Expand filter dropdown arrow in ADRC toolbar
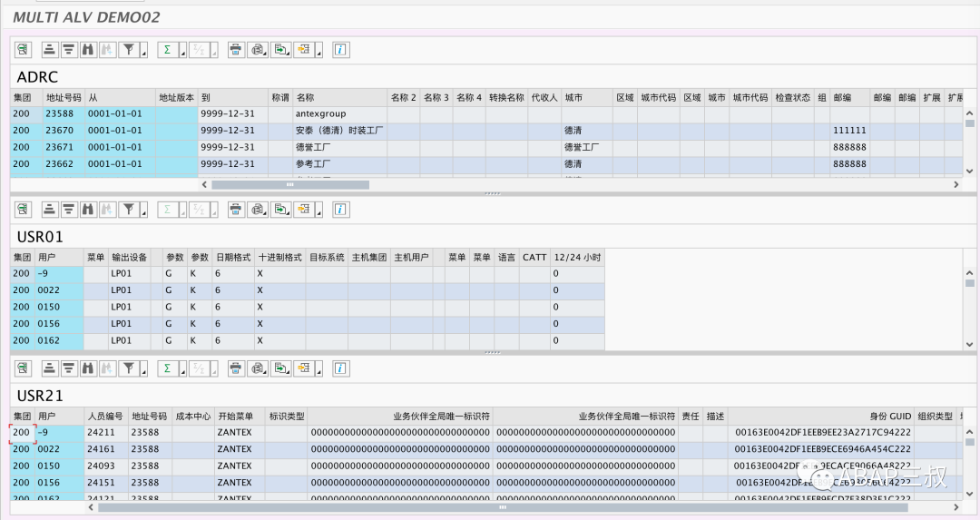The width and height of the screenshot is (980, 520). [x=143, y=49]
